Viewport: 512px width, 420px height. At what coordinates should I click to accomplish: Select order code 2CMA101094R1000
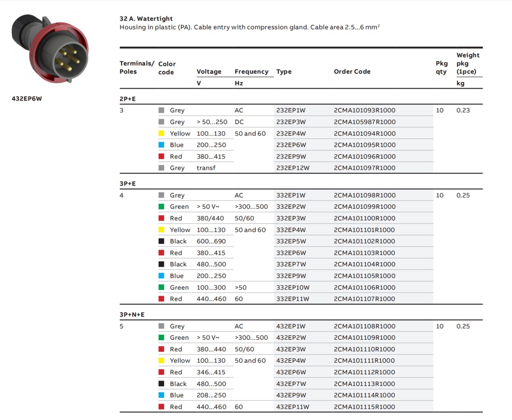pos(364,133)
